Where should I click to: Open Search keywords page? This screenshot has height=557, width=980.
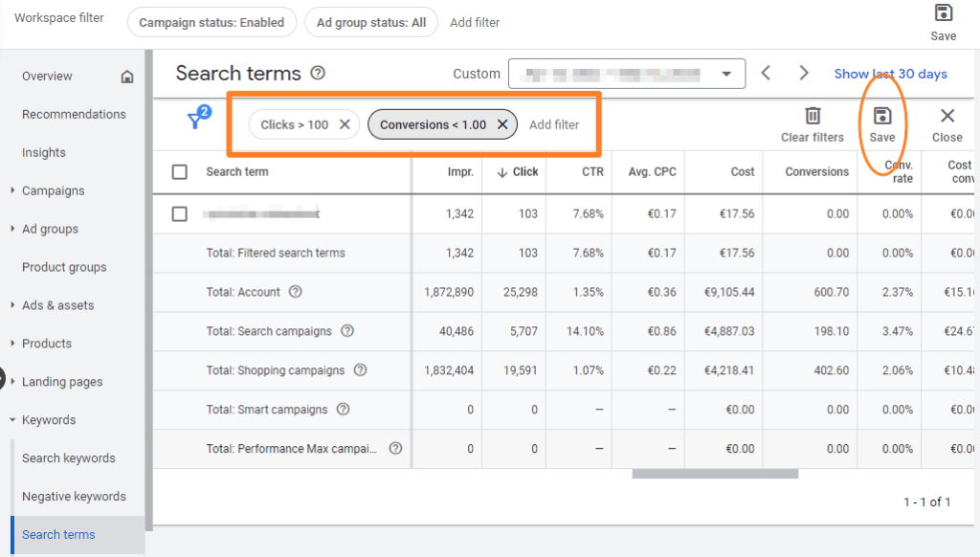coord(69,458)
